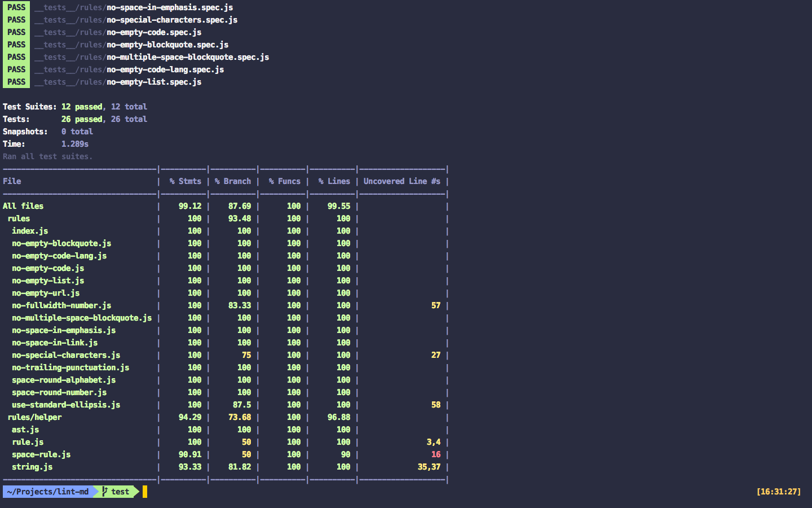The height and width of the screenshot is (508, 812).
Task: Click the string.js file name
Action: pyautogui.click(x=32, y=467)
